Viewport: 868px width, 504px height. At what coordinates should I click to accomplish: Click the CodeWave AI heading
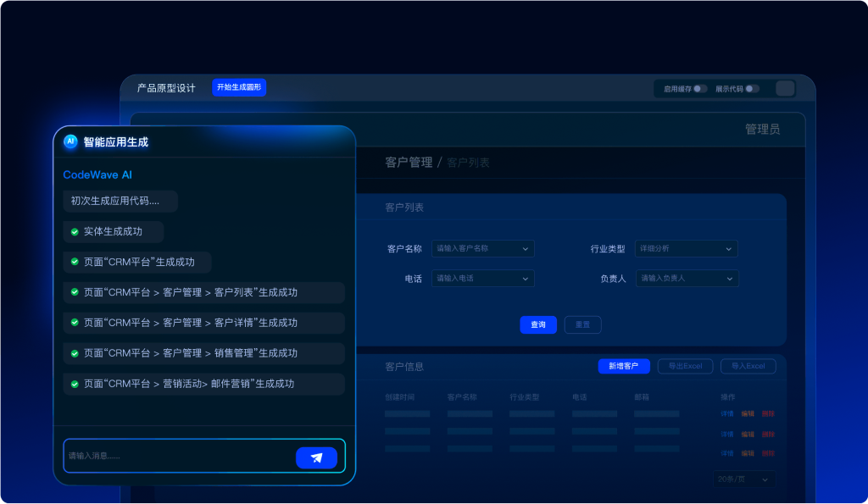pyautogui.click(x=97, y=174)
